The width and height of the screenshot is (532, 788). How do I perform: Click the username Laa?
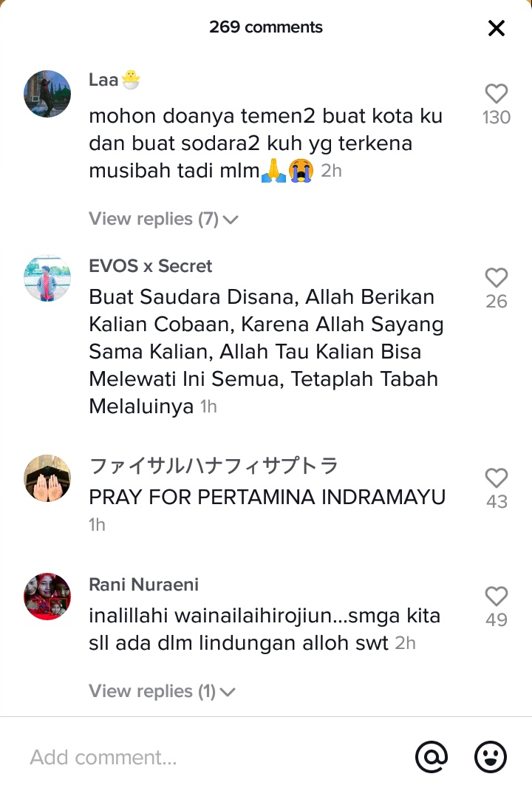pyautogui.click(x=103, y=79)
